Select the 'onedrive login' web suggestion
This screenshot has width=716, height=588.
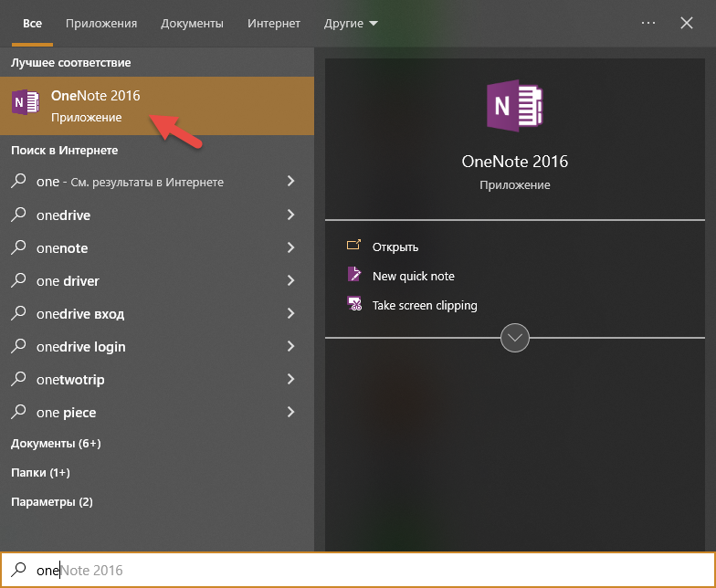tap(157, 346)
